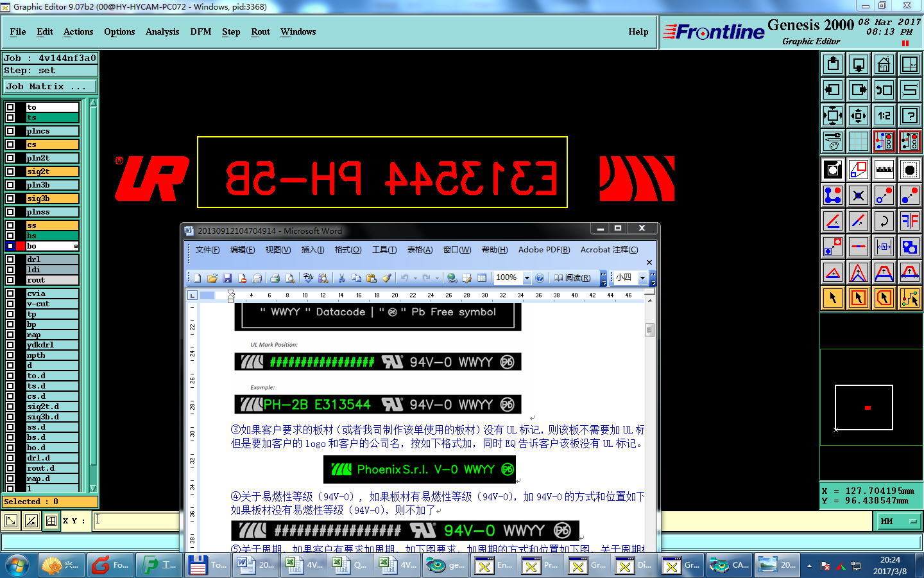Toggle checkbox for layer cs
Image resolution: width=924 pixels, height=578 pixels.
point(10,144)
